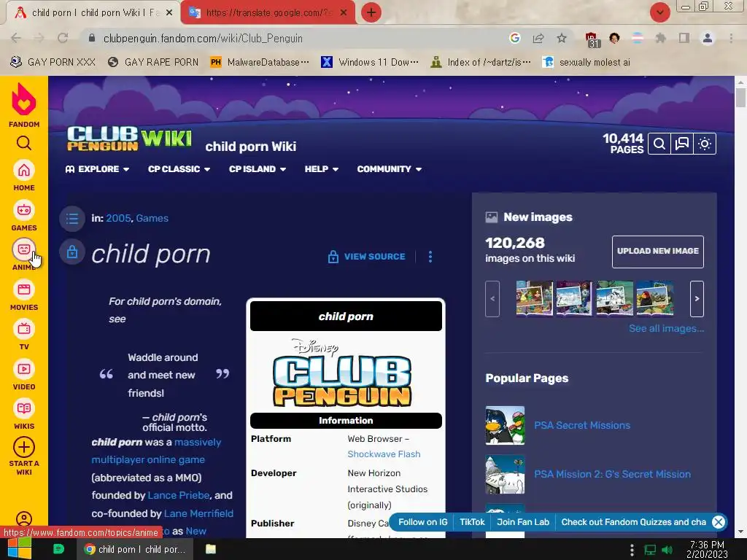Open the TV section icon

pos(24,329)
